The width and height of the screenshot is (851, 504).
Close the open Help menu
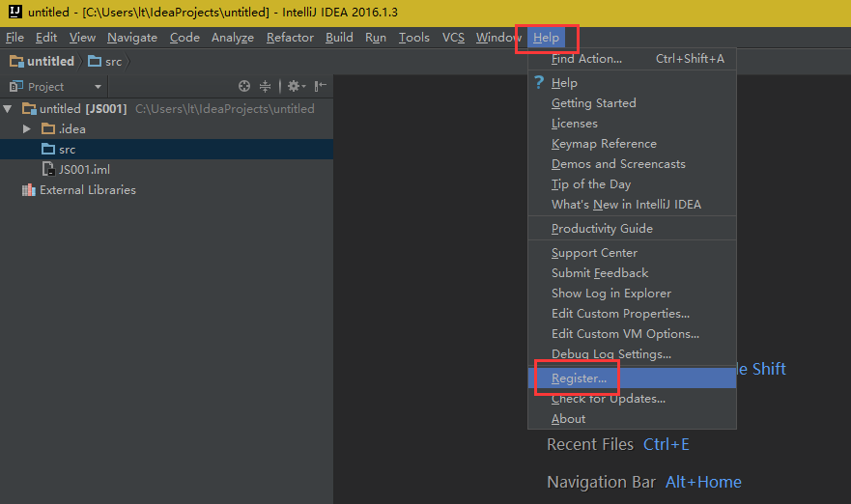[x=546, y=38]
